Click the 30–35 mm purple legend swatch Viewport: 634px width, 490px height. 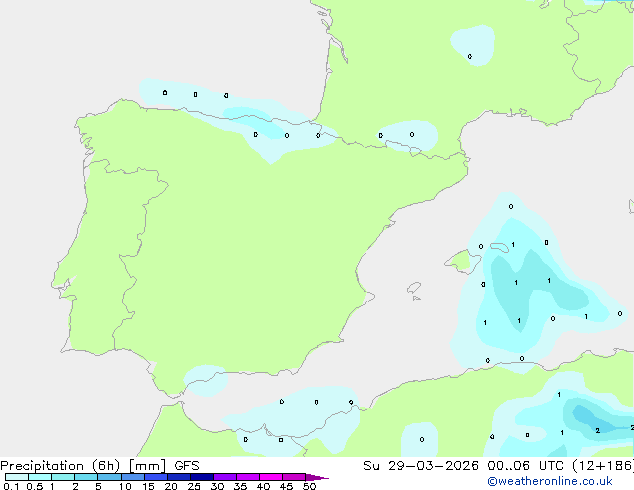(x=225, y=477)
